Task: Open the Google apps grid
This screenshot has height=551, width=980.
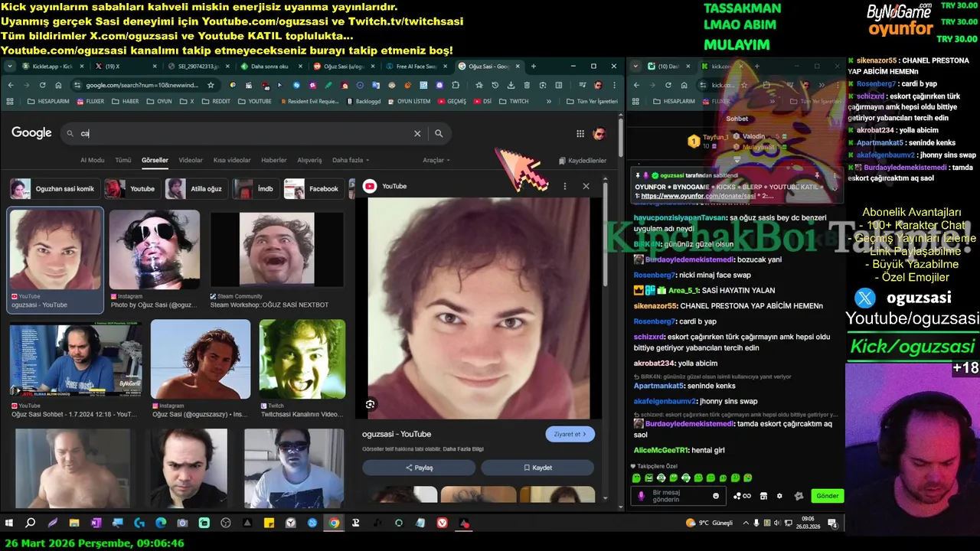Action: point(580,133)
